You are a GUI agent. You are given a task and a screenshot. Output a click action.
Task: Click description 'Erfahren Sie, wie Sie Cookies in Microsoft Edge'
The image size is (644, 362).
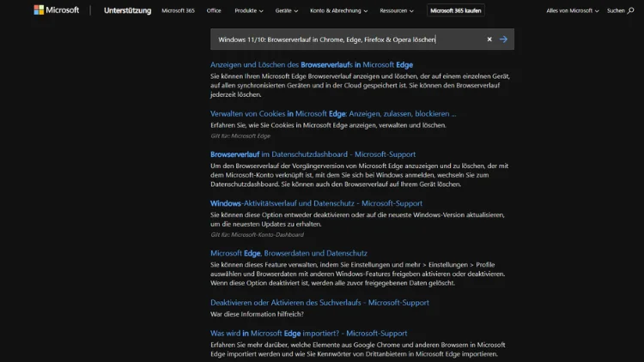pyautogui.click(x=328, y=125)
